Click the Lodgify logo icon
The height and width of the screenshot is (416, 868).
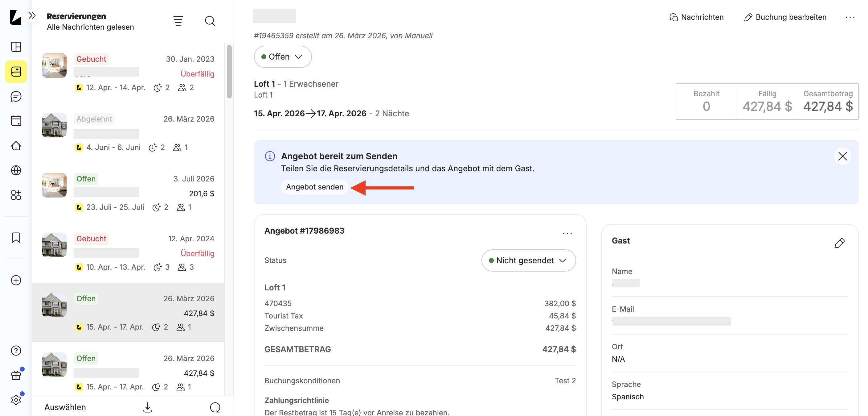click(x=15, y=17)
